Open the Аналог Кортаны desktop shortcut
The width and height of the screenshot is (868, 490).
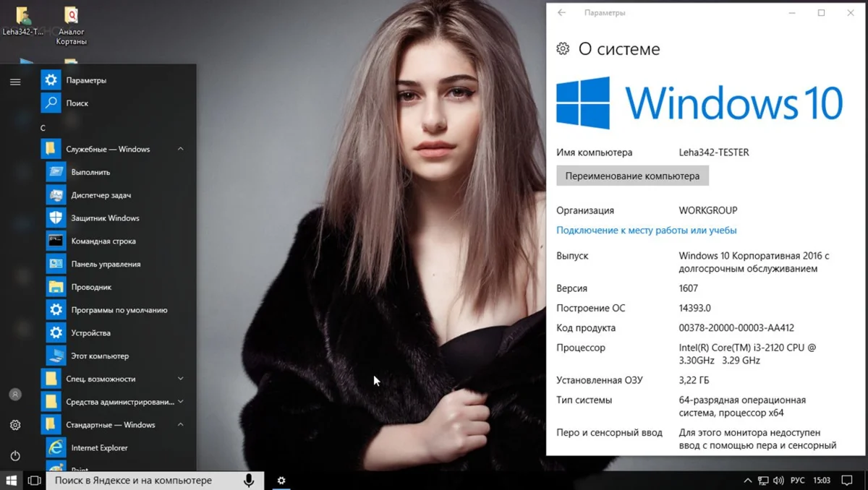[71, 25]
